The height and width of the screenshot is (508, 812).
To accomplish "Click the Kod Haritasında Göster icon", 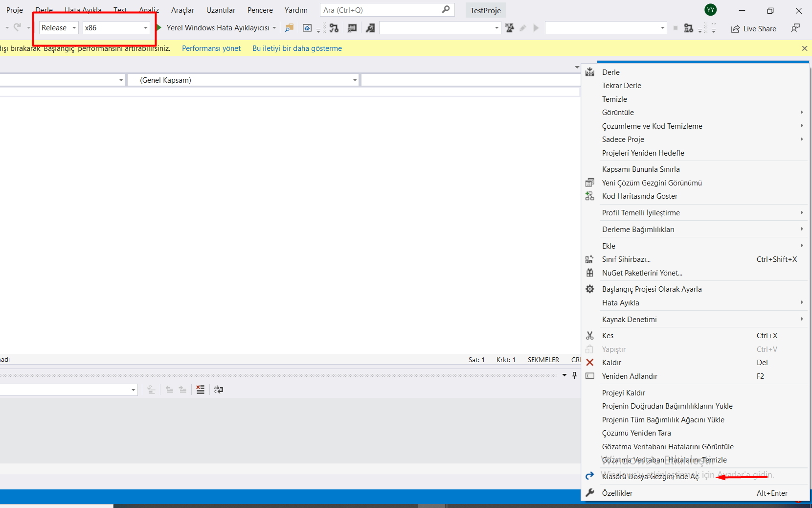I will pos(590,196).
